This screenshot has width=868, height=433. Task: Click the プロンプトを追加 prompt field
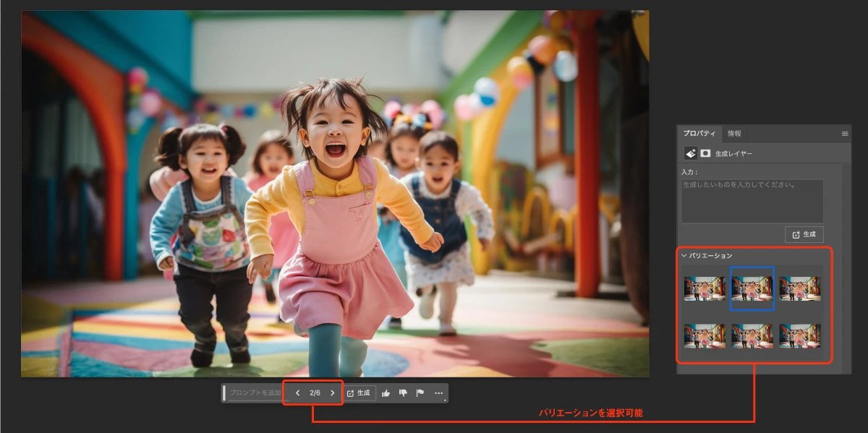[255, 393]
